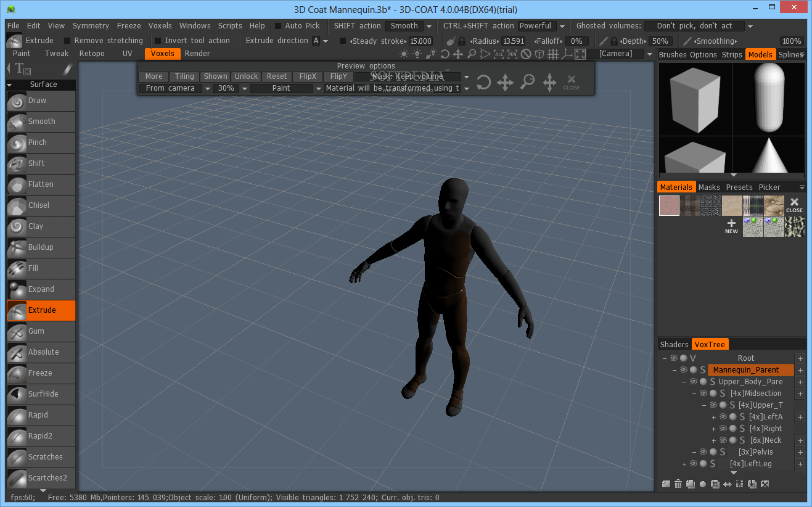Viewport: 812px width, 507px height.
Task: Pick the Fill tool
Action: point(41,268)
